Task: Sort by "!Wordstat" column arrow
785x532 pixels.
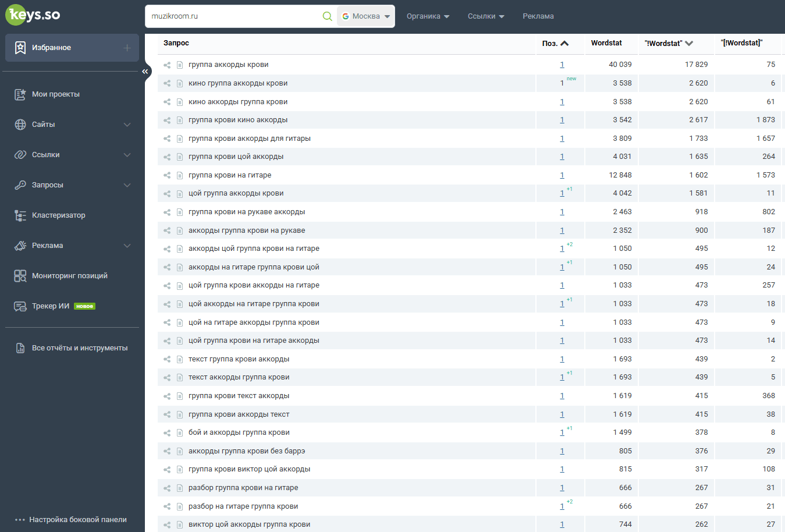Action: pos(689,44)
